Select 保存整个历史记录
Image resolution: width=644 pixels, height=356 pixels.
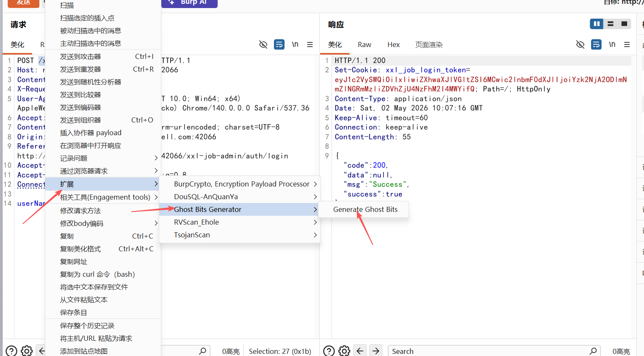point(103,325)
